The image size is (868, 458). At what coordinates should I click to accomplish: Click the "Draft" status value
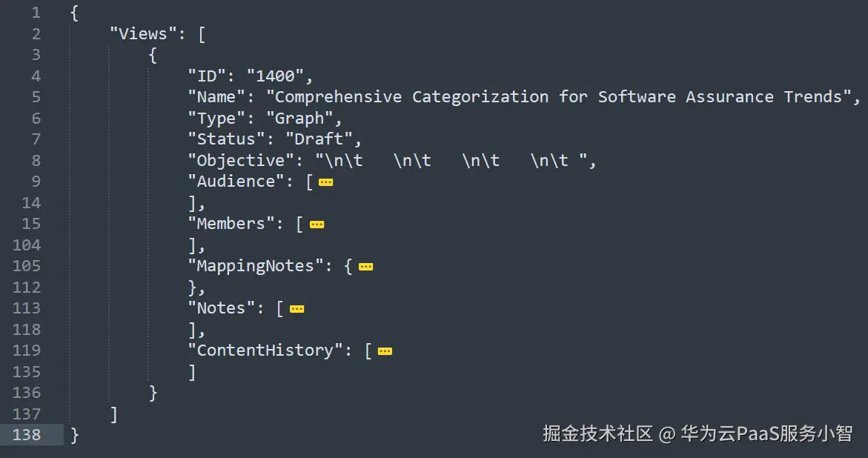point(319,139)
